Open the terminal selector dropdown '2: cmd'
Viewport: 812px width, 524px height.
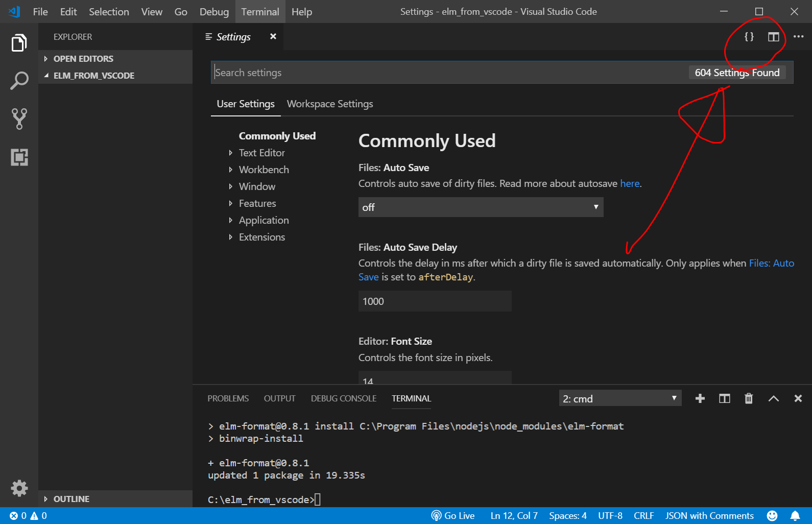click(x=620, y=398)
